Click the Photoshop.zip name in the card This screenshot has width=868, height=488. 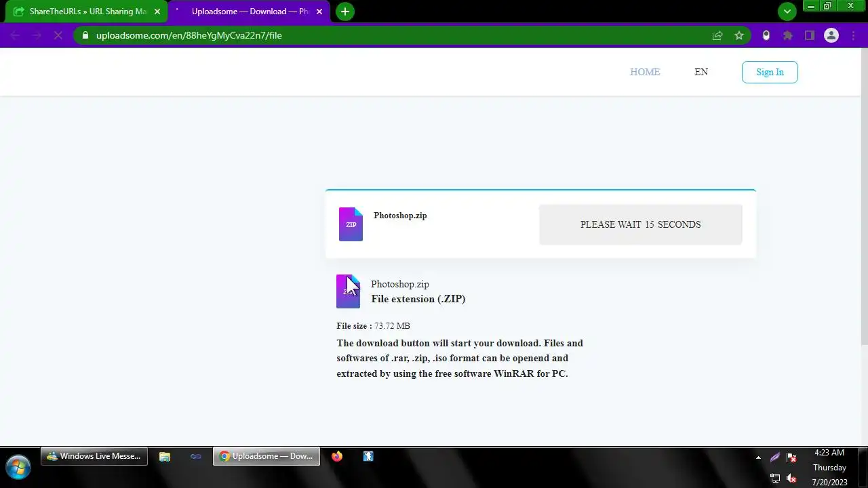click(400, 216)
